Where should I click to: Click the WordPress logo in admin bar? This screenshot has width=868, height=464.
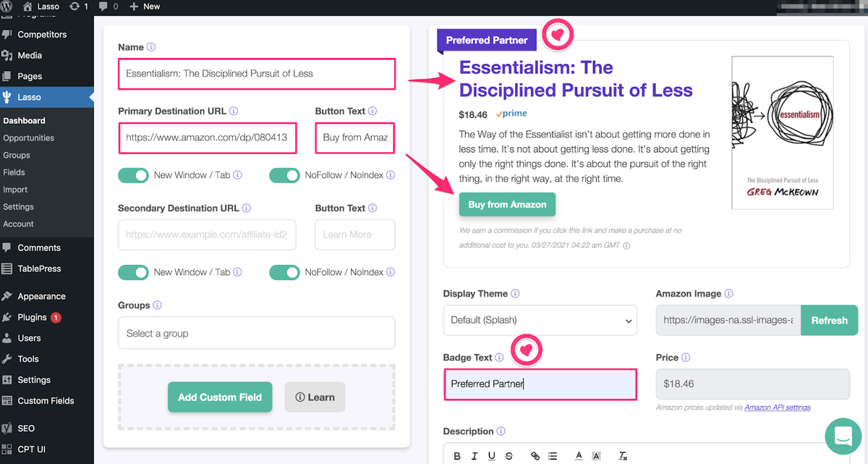click(x=9, y=7)
